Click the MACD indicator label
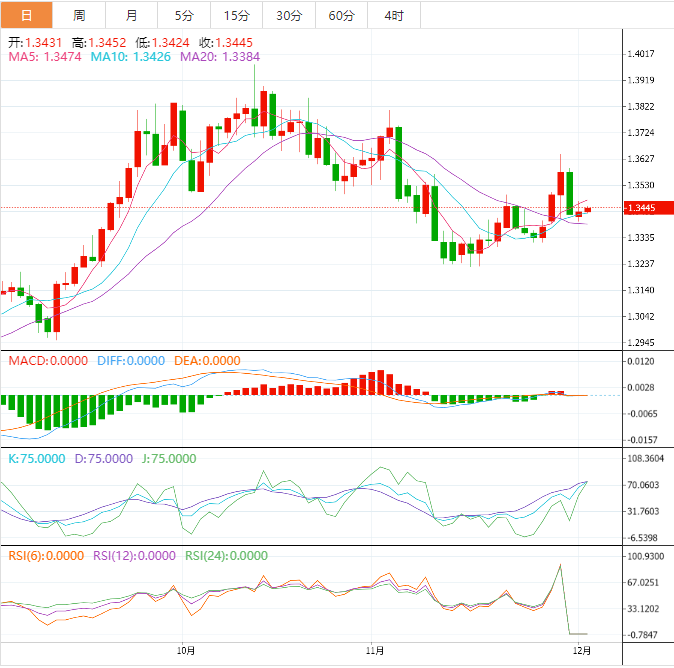This screenshot has height=668, width=674. point(48,361)
